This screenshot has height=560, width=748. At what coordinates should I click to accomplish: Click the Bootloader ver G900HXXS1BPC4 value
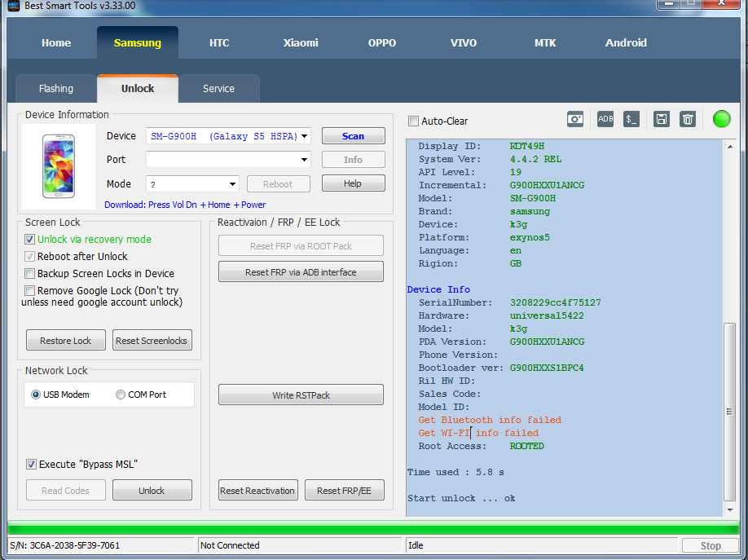click(x=547, y=368)
